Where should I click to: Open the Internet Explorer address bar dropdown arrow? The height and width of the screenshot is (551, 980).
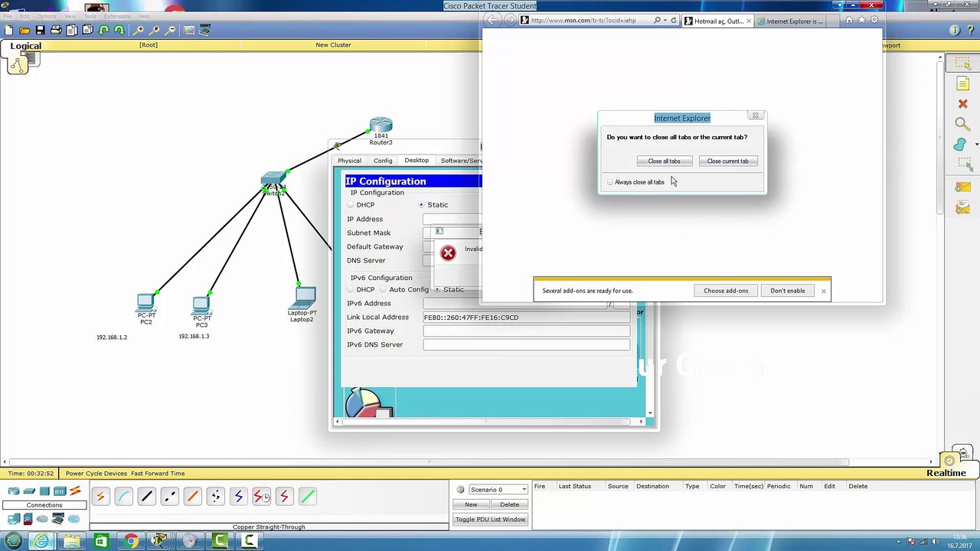click(x=665, y=21)
